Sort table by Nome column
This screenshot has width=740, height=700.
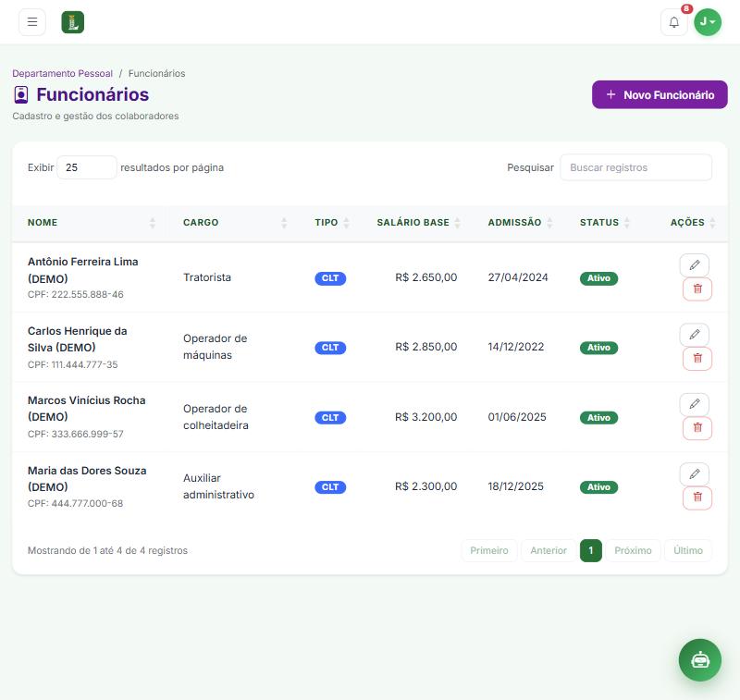[x=91, y=223]
